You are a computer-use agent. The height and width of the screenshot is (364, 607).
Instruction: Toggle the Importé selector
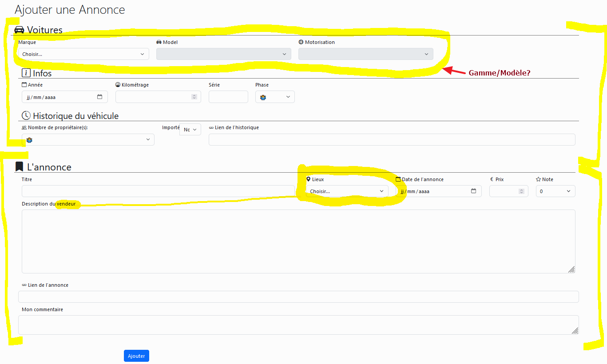coord(190,130)
